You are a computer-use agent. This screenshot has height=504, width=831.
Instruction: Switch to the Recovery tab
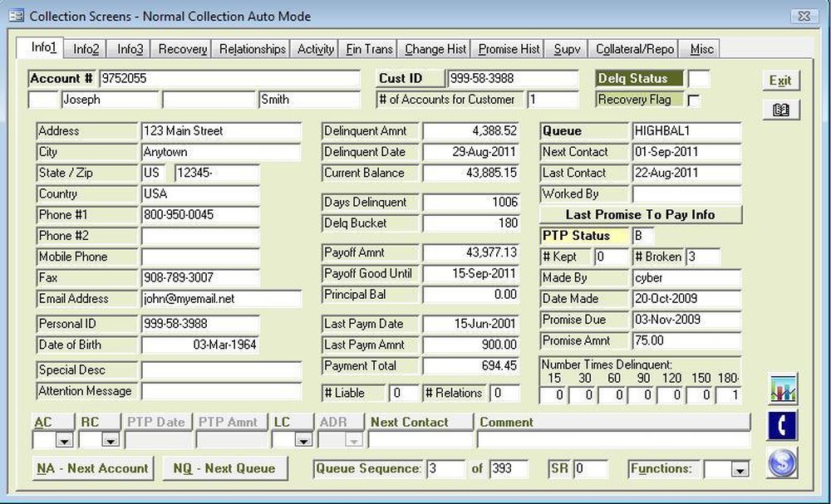click(181, 48)
